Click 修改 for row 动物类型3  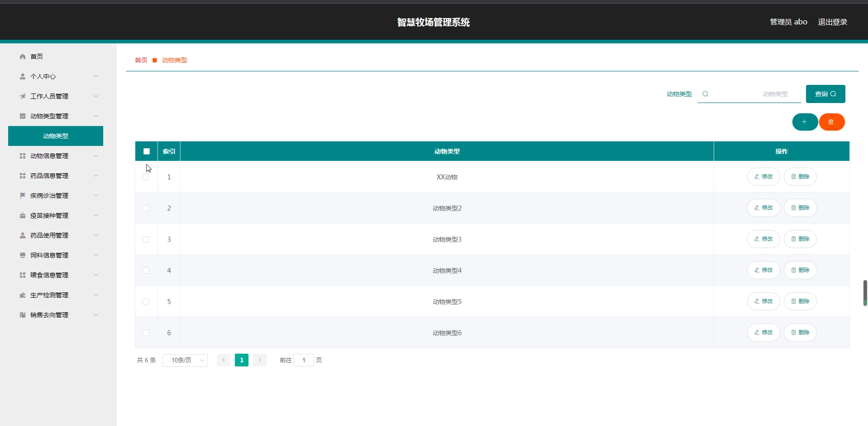point(764,239)
